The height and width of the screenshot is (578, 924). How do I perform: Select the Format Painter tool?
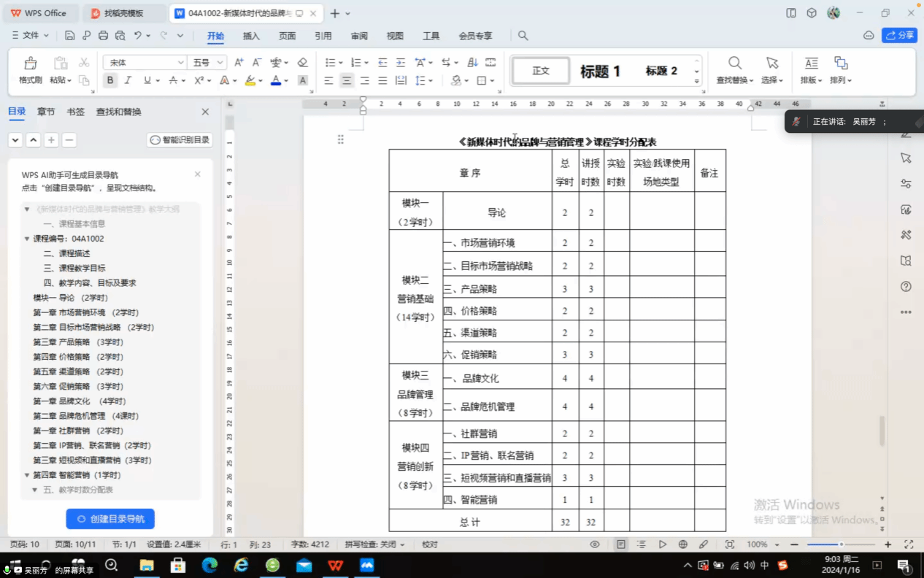(30, 71)
